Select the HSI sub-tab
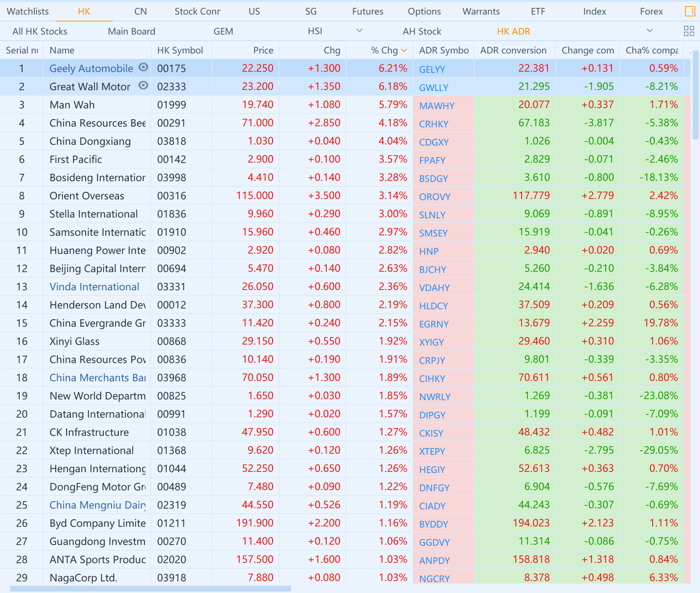 [315, 31]
